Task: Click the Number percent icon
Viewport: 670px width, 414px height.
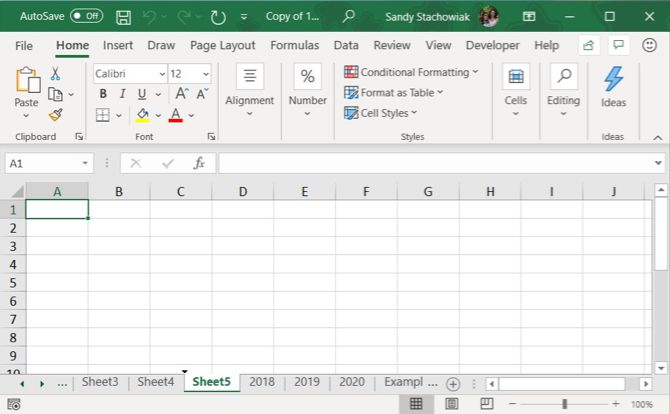Action: [x=307, y=76]
